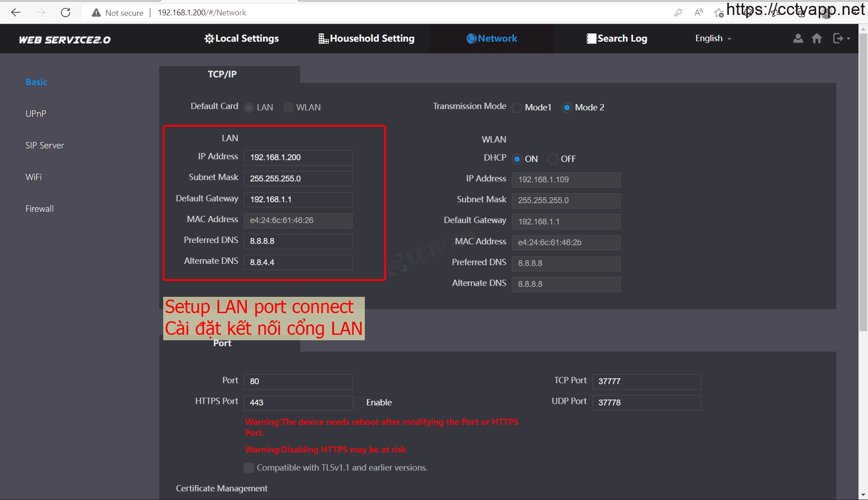Viewport: 868px width, 500px height.
Task: Enable the HTTPS port checkbox
Action: coord(359,402)
